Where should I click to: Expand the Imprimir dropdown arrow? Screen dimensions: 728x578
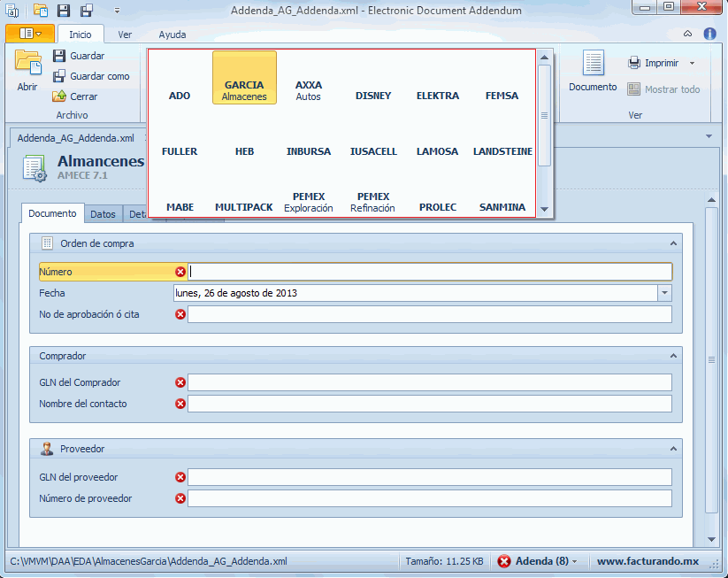click(692, 64)
